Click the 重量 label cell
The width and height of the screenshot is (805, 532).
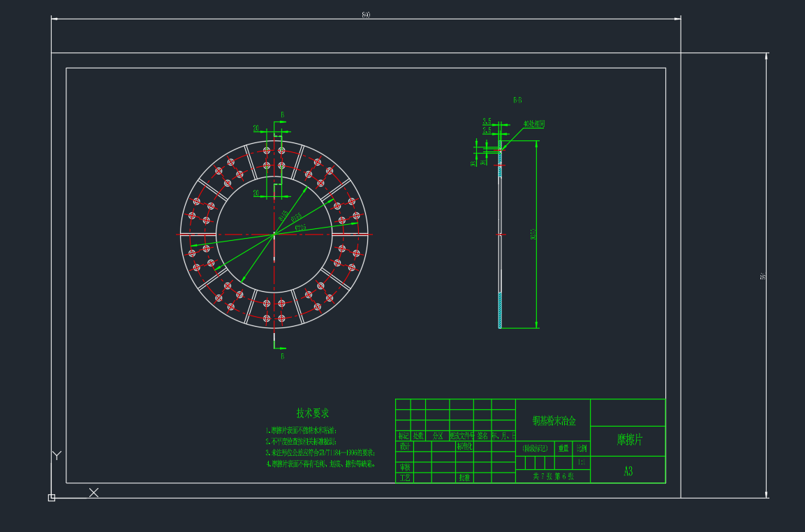(563, 448)
